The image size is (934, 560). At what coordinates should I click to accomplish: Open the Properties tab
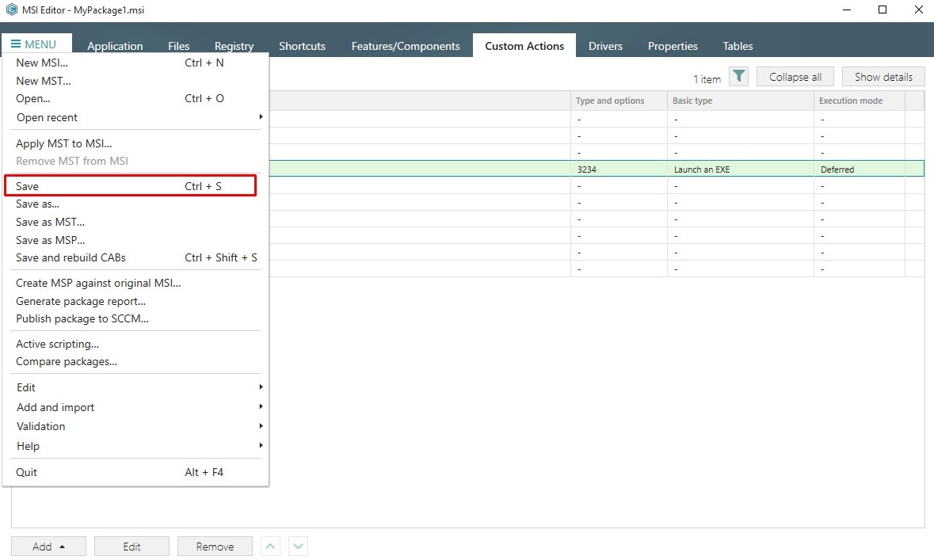pyautogui.click(x=673, y=46)
